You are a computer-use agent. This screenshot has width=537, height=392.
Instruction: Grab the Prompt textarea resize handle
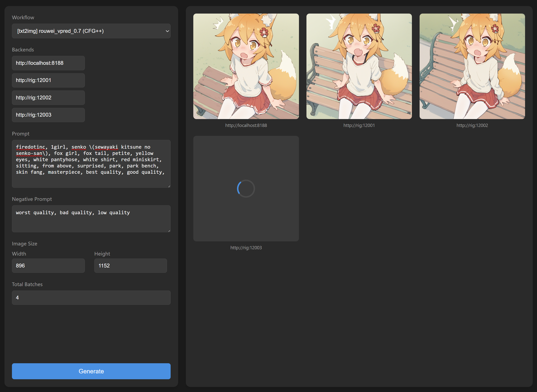[x=169, y=186]
